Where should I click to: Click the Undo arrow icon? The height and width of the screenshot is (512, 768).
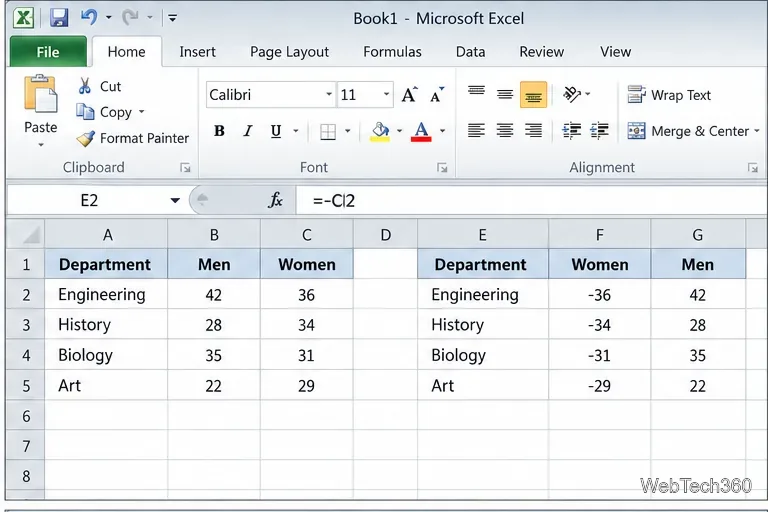coord(89,18)
